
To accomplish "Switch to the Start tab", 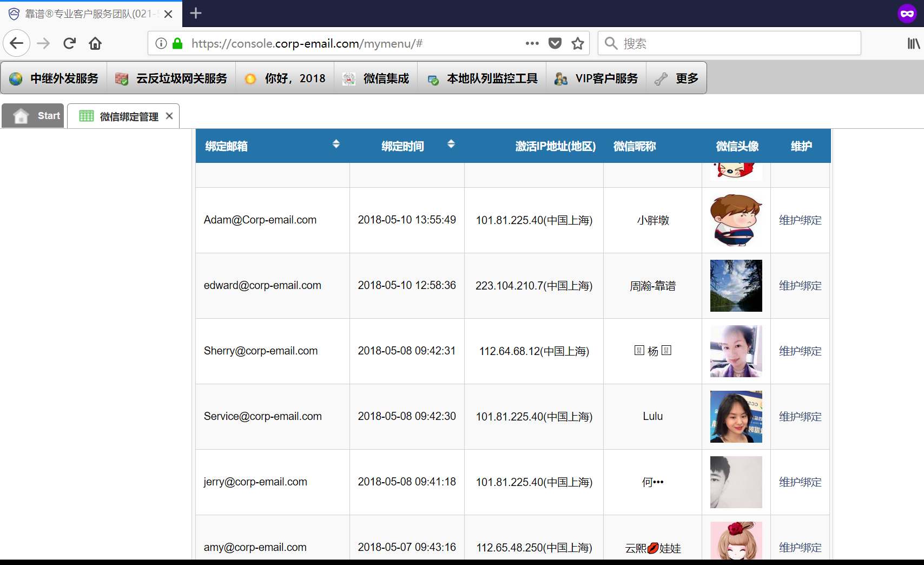I will pos(34,116).
